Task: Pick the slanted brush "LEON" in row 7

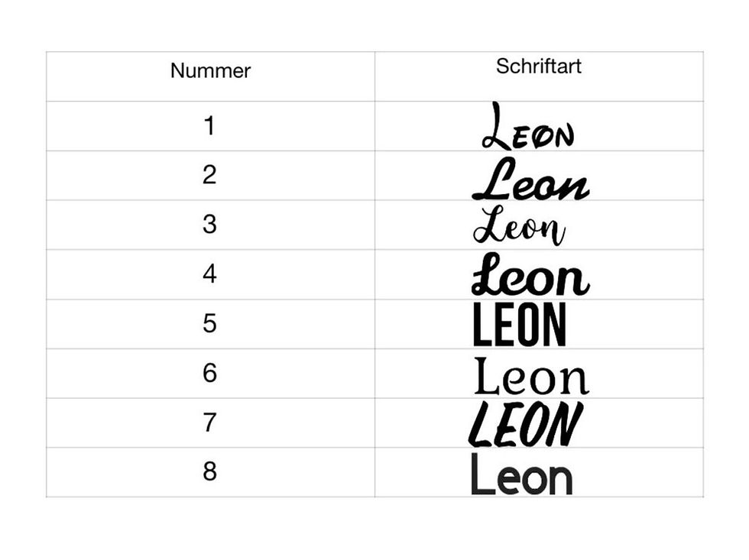Action: 526,425
